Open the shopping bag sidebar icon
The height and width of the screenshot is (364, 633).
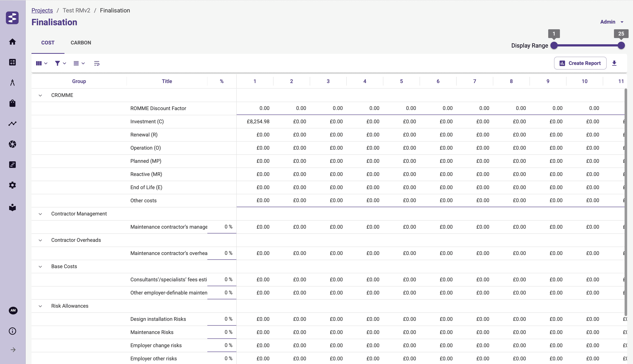coord(12,103)
